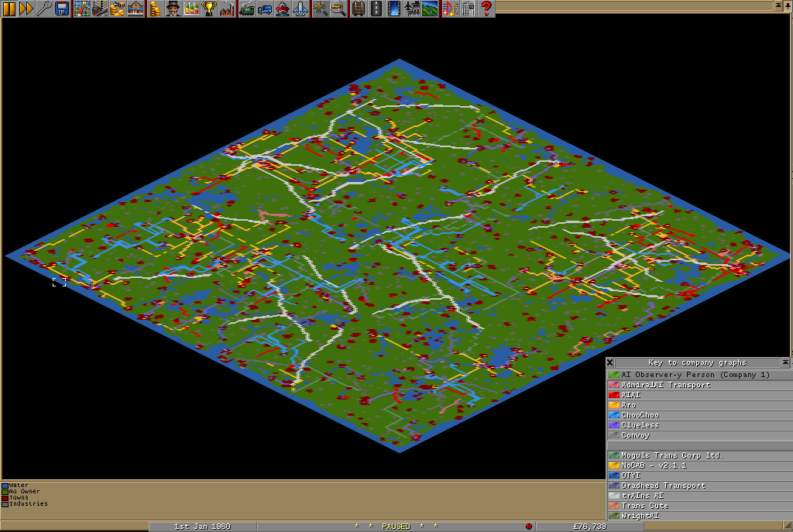Zoom in the view
Image resolution: width=793 pixels, height=532 pixels.
coord(321,9)
